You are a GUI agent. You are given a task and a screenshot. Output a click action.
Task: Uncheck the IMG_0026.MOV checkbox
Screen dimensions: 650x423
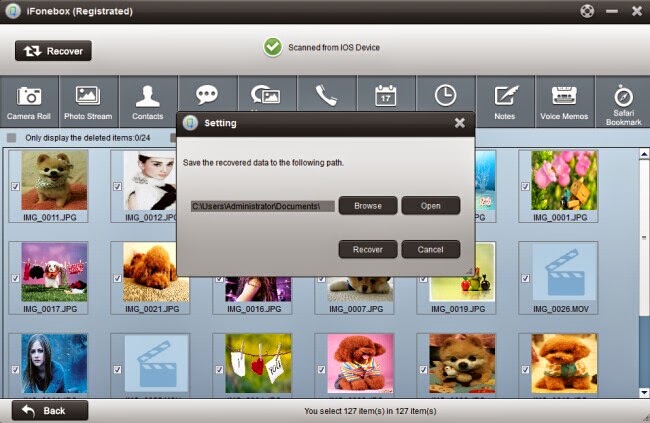coord(525,278)
